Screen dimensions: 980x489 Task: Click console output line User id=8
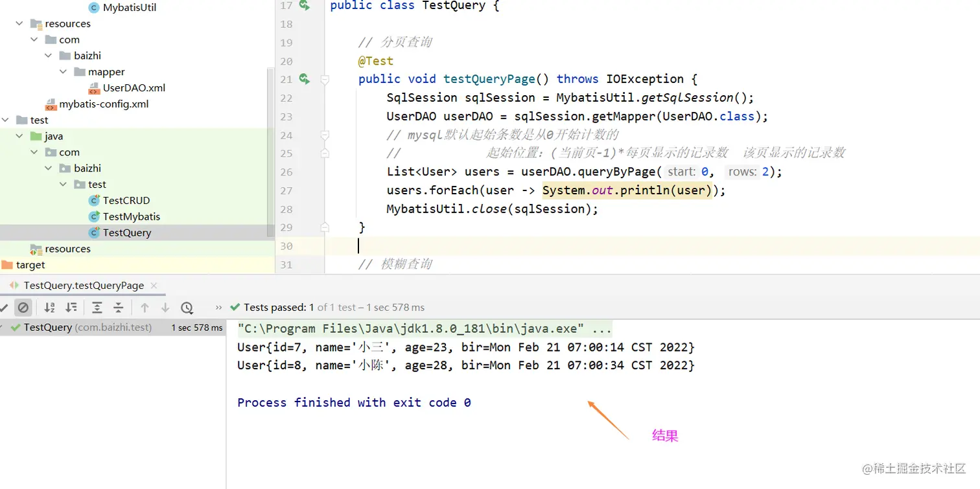point(466,365)
